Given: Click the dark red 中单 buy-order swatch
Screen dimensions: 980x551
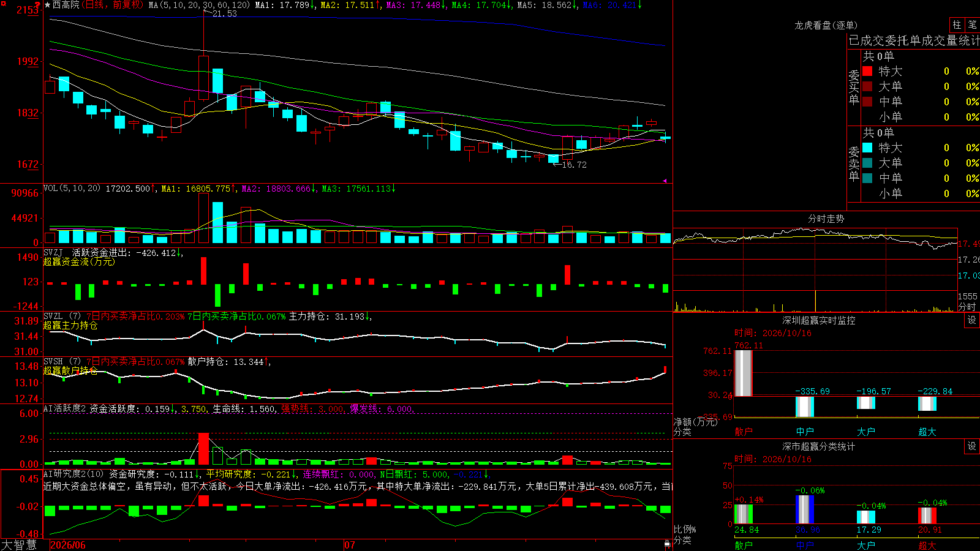Looking at the screenshot, I should coord(867,102).
